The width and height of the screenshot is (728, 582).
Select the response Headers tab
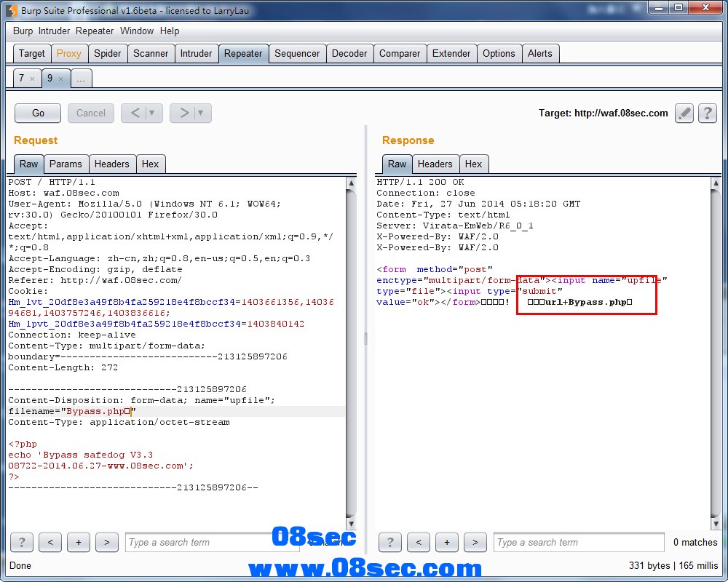point(435,164)
